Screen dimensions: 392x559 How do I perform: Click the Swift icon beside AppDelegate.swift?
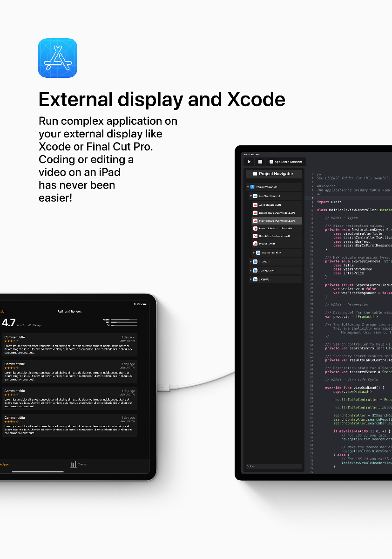pyautogui.click(x=255, y=205)
